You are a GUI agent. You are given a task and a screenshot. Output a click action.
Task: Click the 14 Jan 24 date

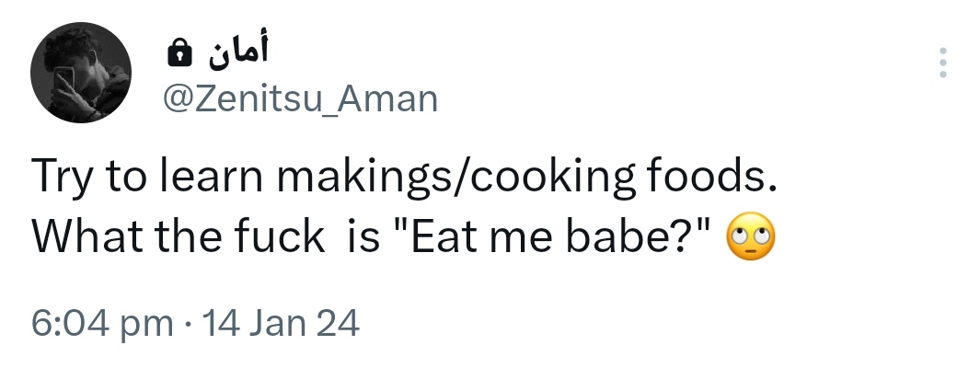coord(279,324)
